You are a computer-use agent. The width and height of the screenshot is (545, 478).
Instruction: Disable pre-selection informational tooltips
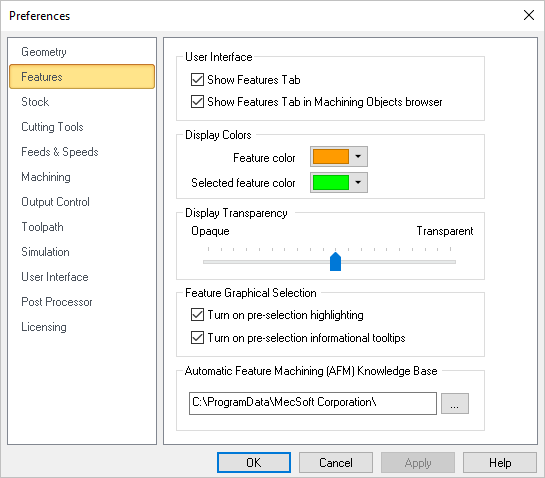point(197,338)
